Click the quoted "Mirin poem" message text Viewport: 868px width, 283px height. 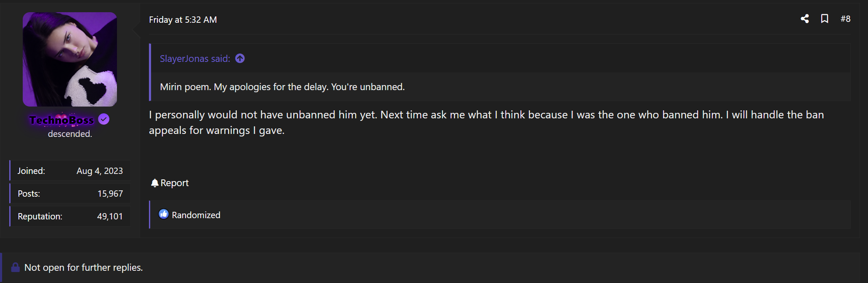pyautogui.click(x=282, y=87)
